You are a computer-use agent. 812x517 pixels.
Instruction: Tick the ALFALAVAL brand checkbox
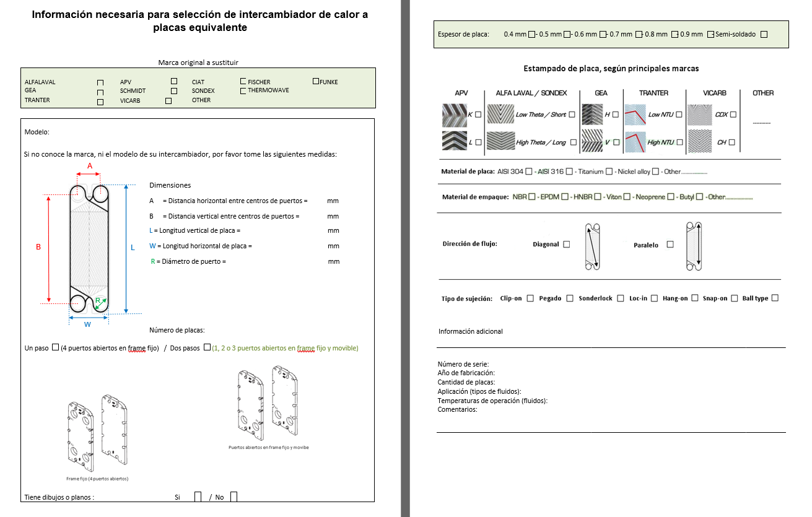coord(100,82)
